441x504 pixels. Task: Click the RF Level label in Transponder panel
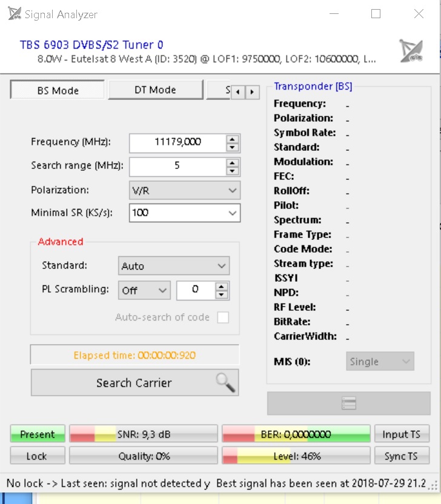point(295,307)
